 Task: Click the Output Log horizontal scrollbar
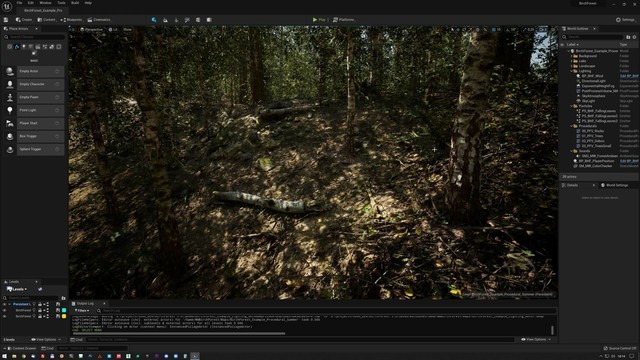pyautogui.click(x=179, y=333)
